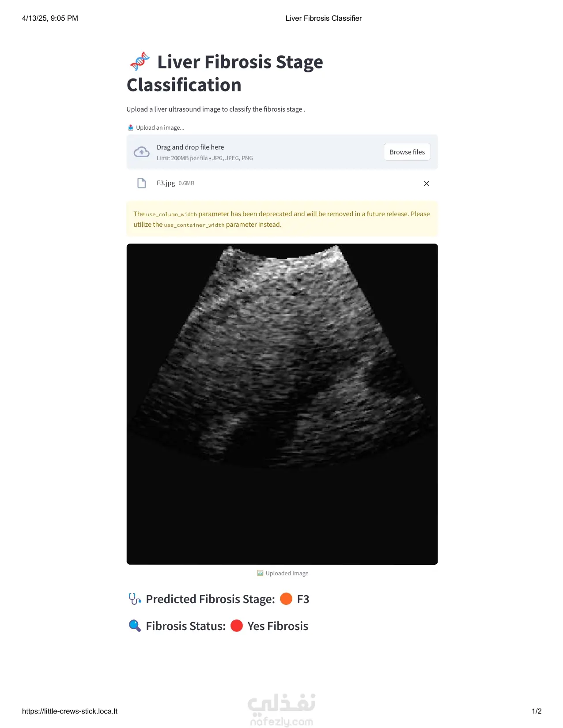This screenshot has height=728, width=563.
Task: Click the use_column_width deprecation warning box
Action: click(x=282, y=219)
